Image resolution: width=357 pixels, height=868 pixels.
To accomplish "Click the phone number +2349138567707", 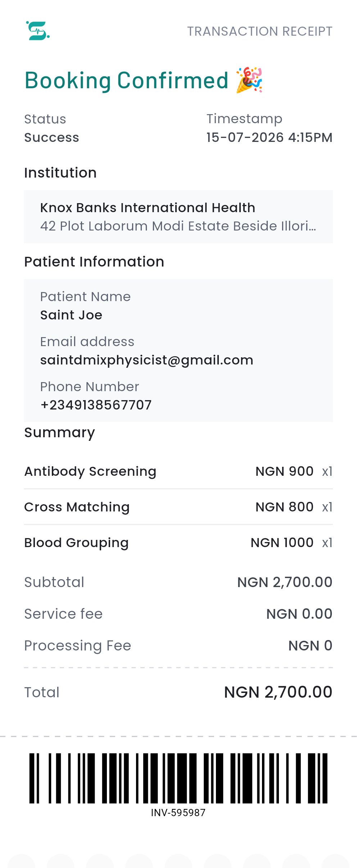I will tap(96, 405).
